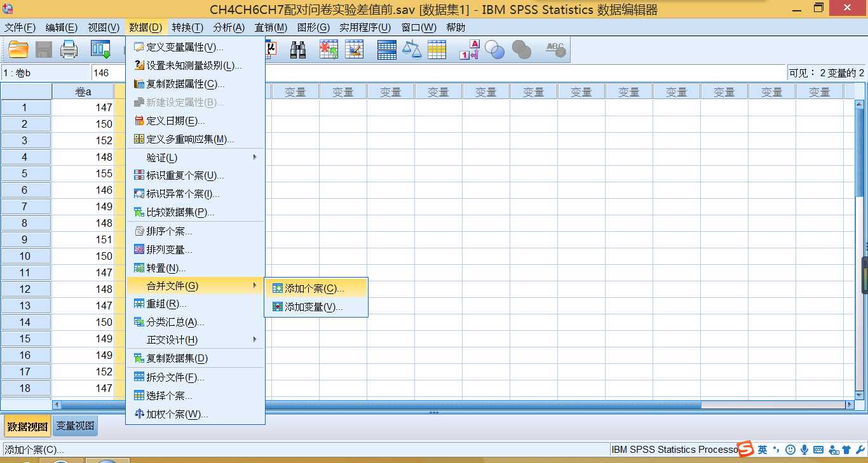Click the Print toolbar icon
Screen dimensions: 868x463
[69, 50]
